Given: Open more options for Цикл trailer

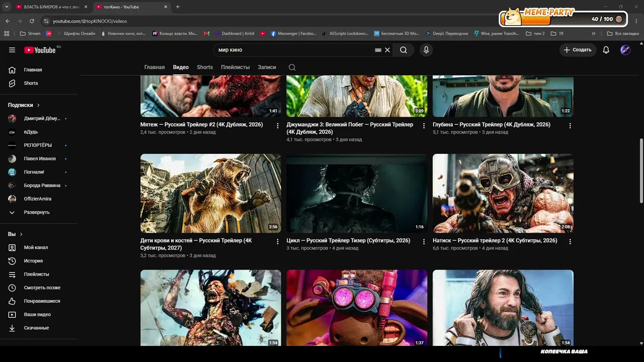Looking at the screenshot, I should click(x=424, y=242).
